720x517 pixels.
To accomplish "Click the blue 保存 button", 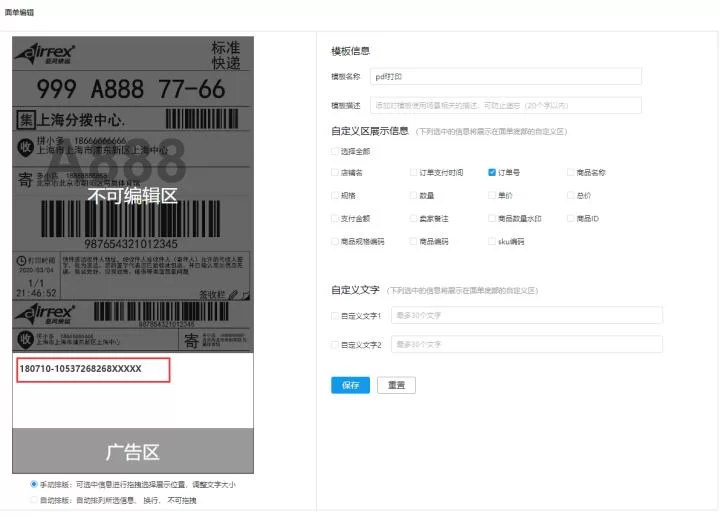I will (350, 385).
